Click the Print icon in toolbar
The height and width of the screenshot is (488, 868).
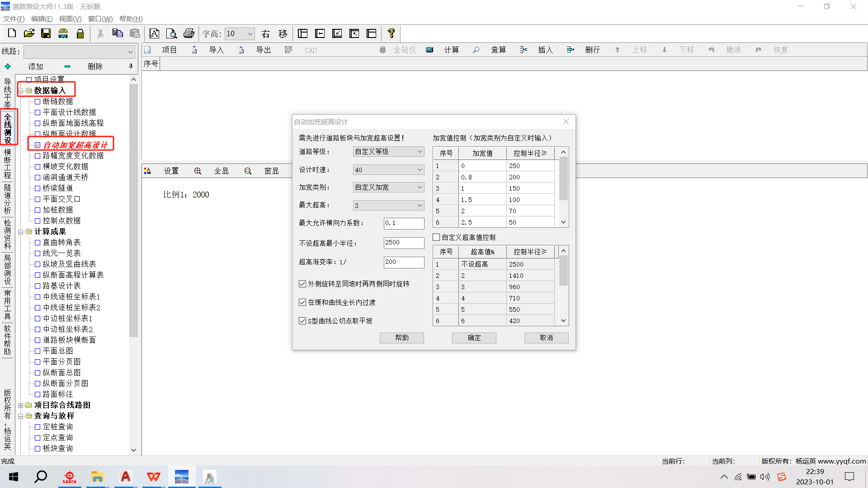pos(189,33)
